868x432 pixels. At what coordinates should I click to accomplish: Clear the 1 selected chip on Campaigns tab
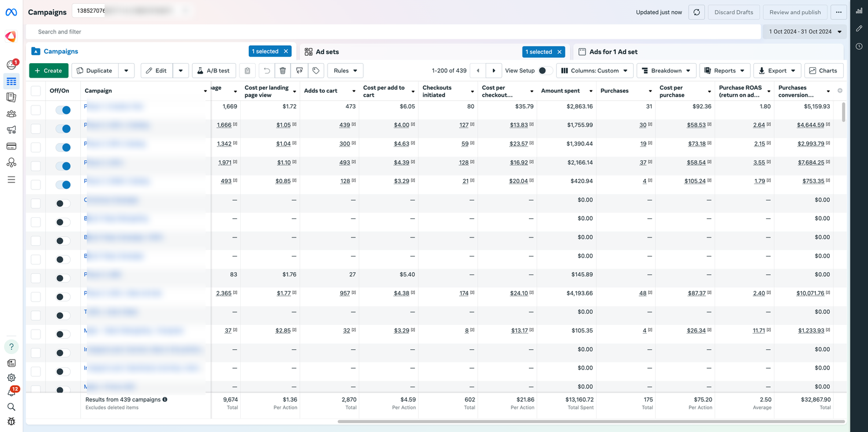(286, 52)
